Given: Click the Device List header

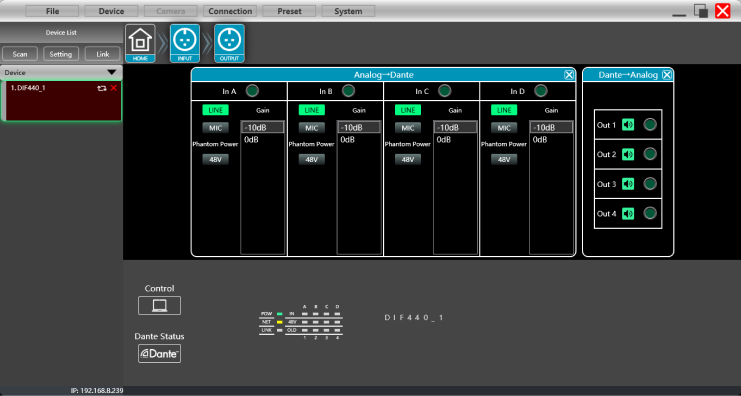Looking at the screenshot, I should [61, 33].
